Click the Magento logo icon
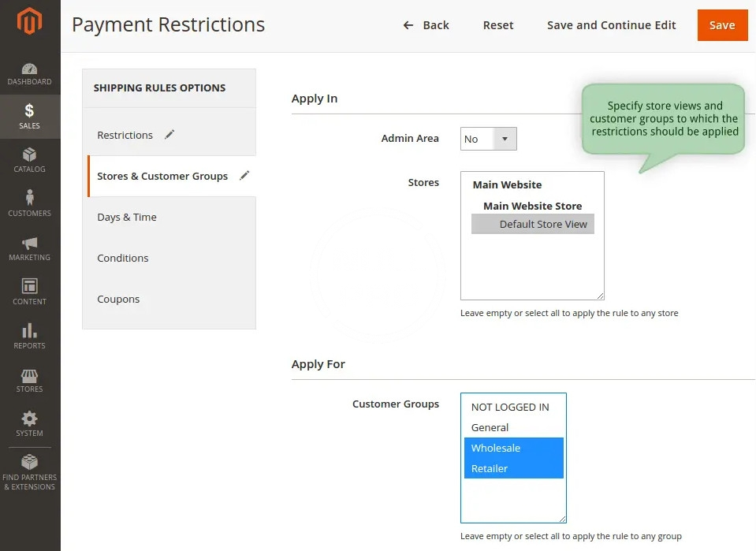The width and height of the screenshot is (756, 551). [30, 21]
